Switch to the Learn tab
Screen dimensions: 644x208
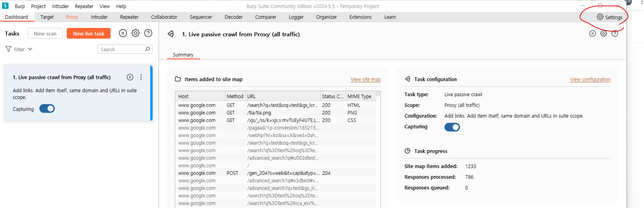tap(390, 17)
